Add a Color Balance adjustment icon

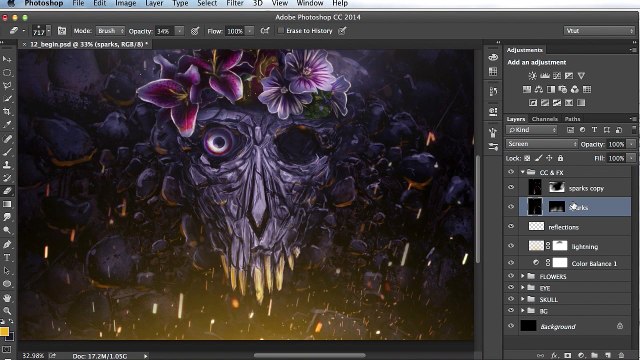(539, 89)
